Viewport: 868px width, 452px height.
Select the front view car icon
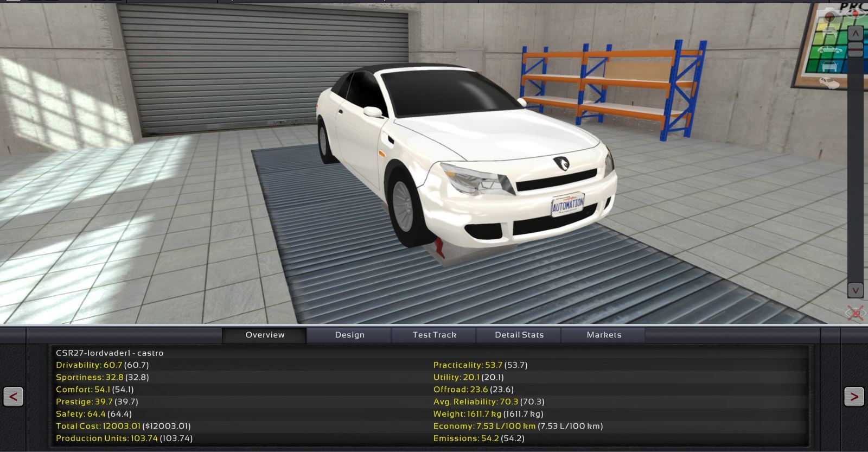pos(829,32)
